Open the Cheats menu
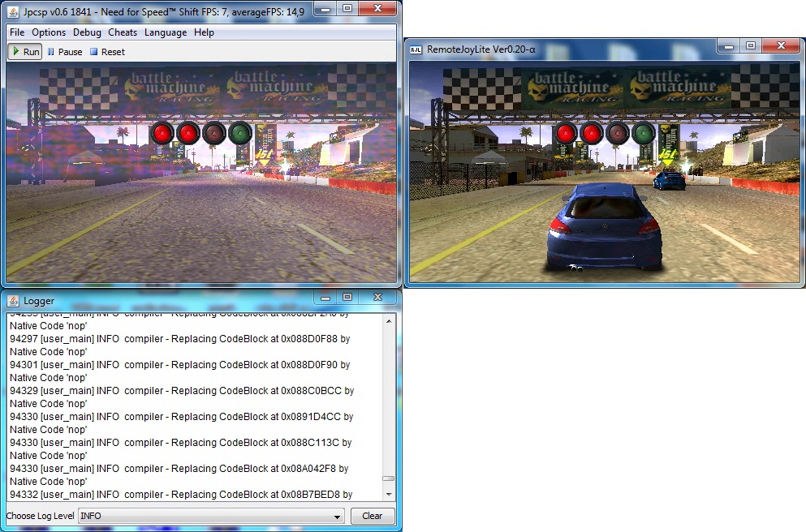 [123, 32]
